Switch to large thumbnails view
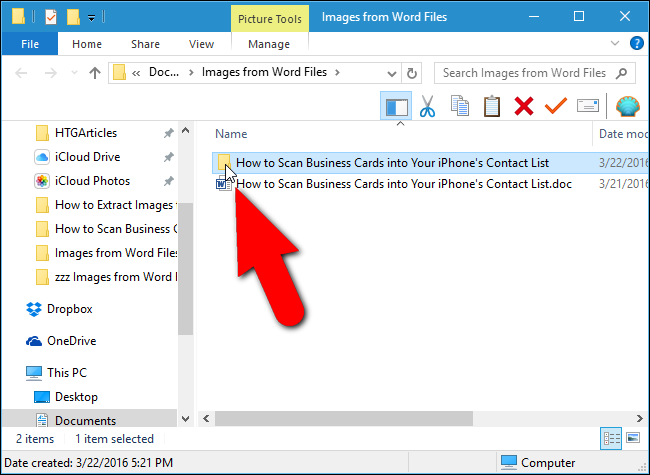Screen dimensions: 650x475 point(633,438)
